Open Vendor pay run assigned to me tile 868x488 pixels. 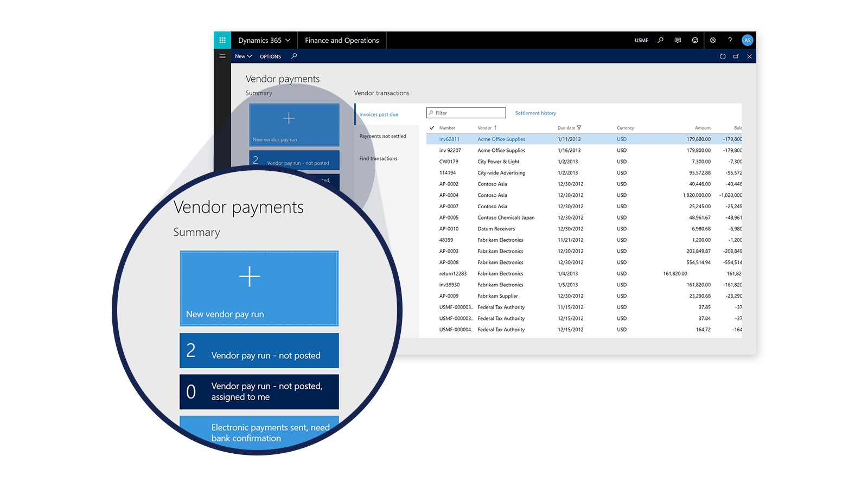pos(259,391)
